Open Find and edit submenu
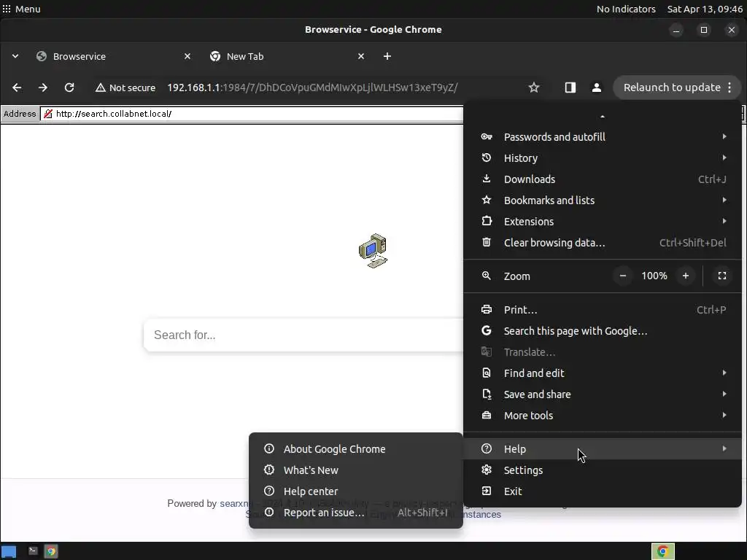This screenshot has height=560, width=747. 603,373
